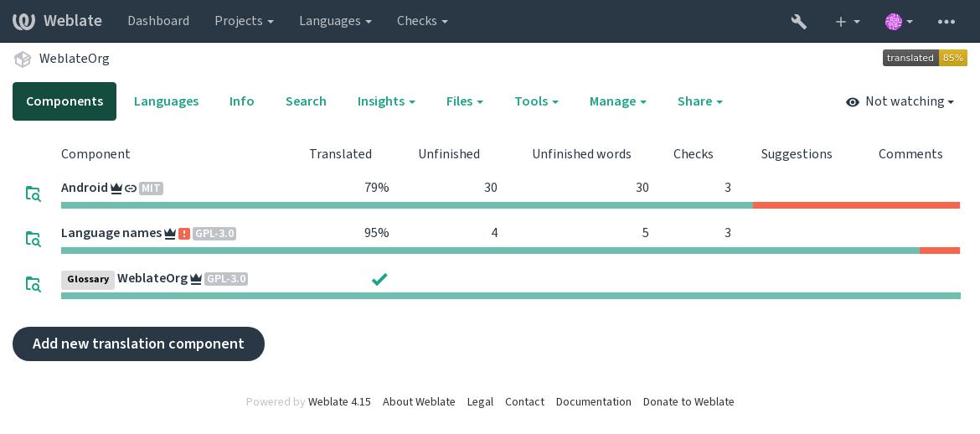Sort by Checks column header
980x434 pixels.
click(x=694, y=154)
